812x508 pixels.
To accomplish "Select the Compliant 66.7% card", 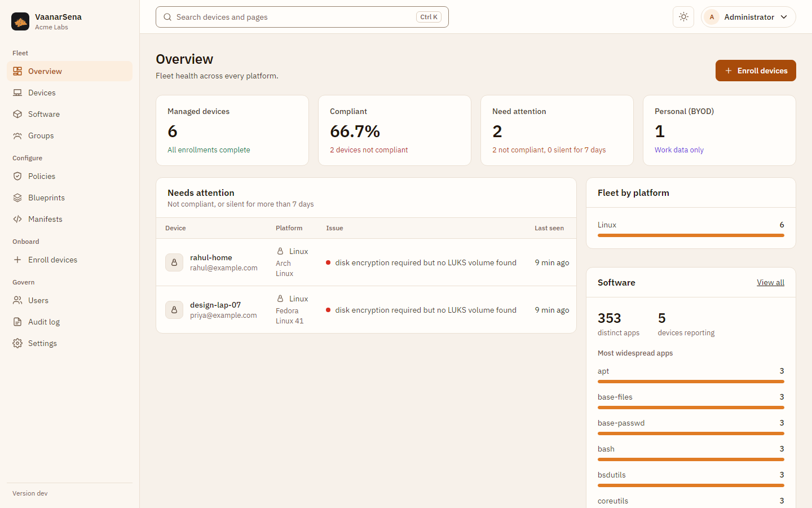I will pos(395,130).
